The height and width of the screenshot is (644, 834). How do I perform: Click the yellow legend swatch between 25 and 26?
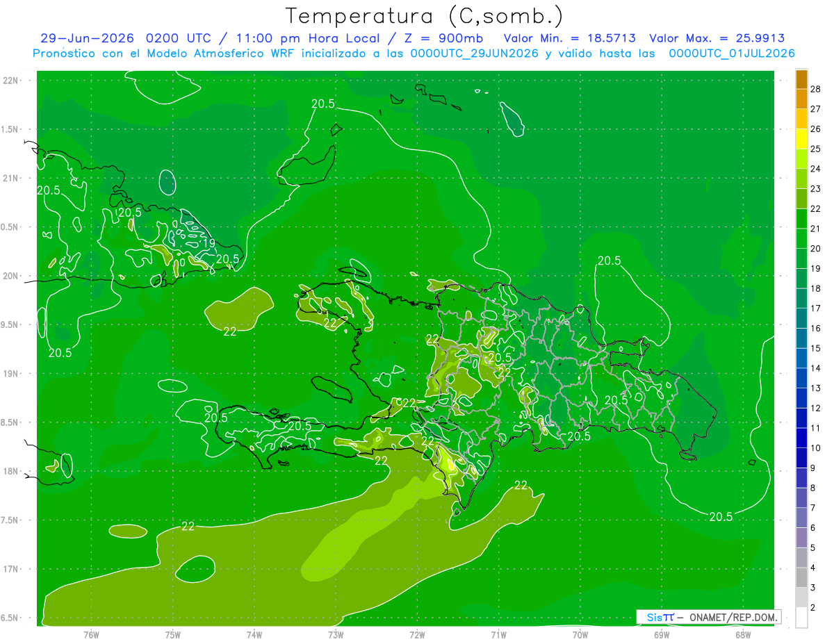coord(801,138)
